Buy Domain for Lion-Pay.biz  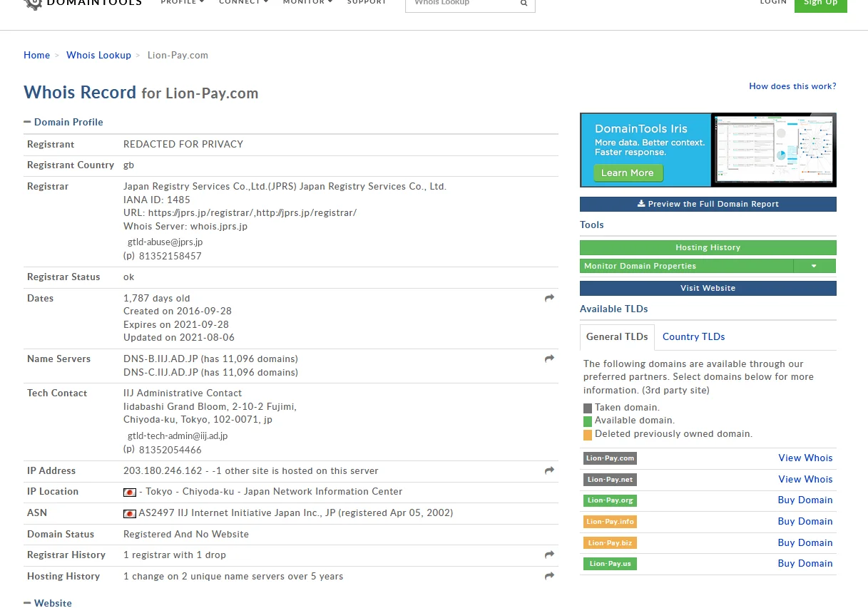tap(805, 543)
